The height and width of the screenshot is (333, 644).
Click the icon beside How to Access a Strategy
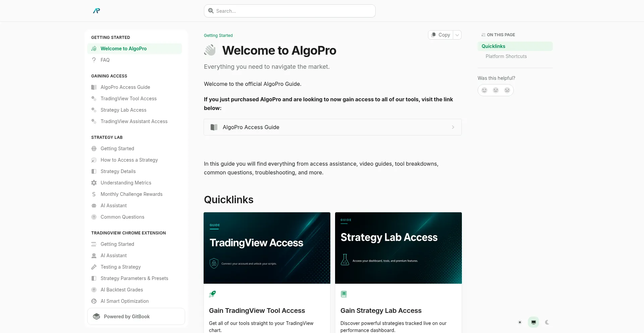[94, 160]
